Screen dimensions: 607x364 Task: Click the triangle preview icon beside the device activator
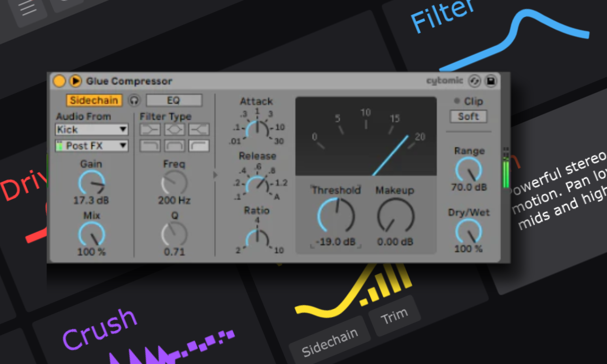(x=75, y=81)
